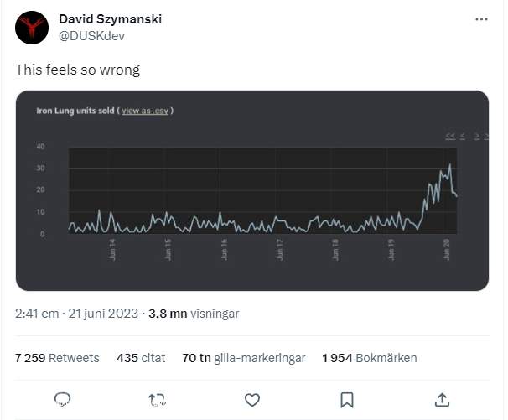Open the Iron Lung sales chart image
The height and width of the screenshot is (420, 508).
(252, 201)
